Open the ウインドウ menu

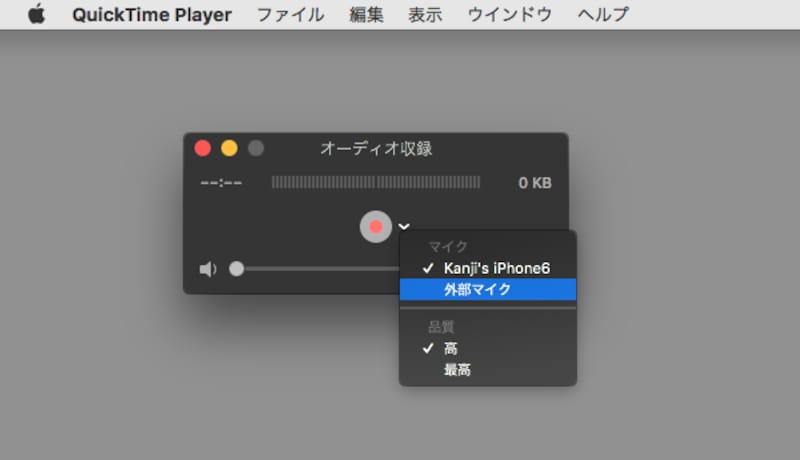coord(510,15)
